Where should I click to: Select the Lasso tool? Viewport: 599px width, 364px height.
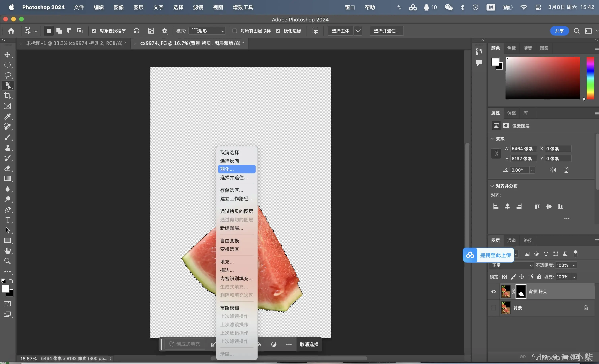[8, 75]
